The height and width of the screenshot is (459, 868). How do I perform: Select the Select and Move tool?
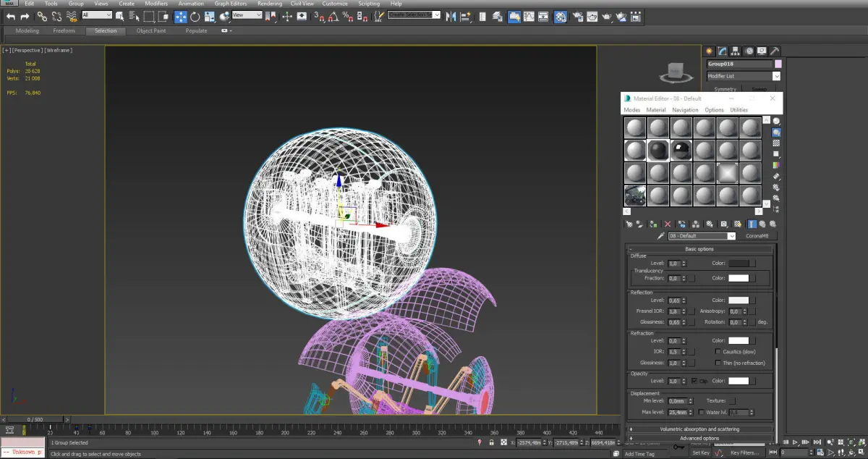point(181,16)
